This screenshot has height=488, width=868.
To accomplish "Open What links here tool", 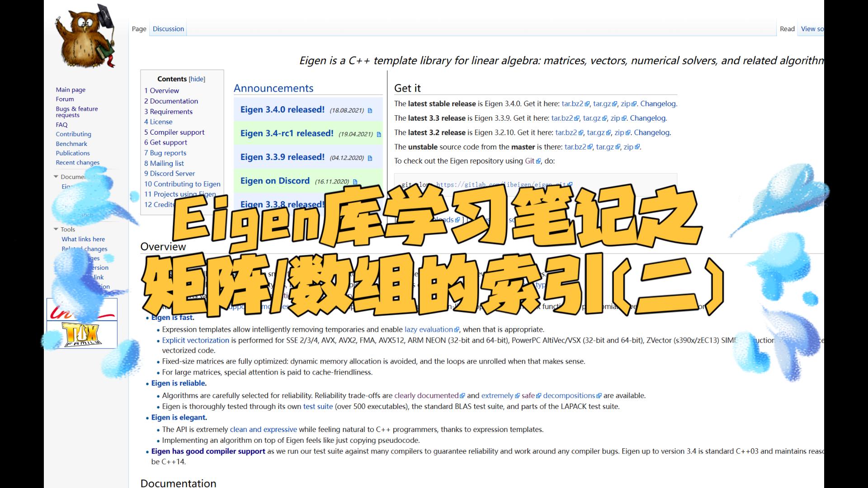I will (83, 239).
